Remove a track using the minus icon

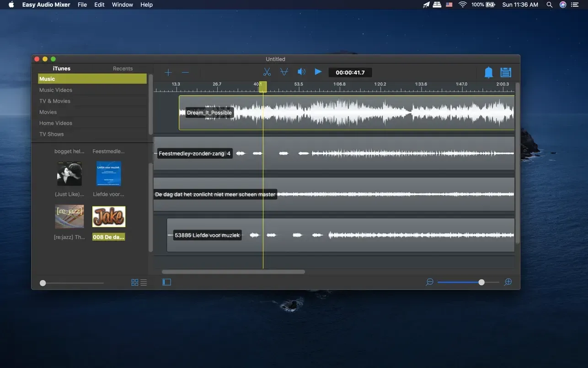185,72
